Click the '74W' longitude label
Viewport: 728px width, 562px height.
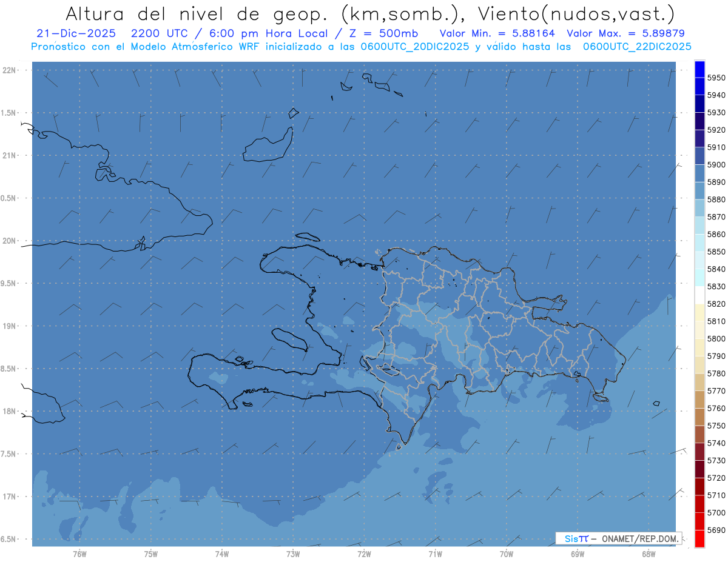pos(222,554)
